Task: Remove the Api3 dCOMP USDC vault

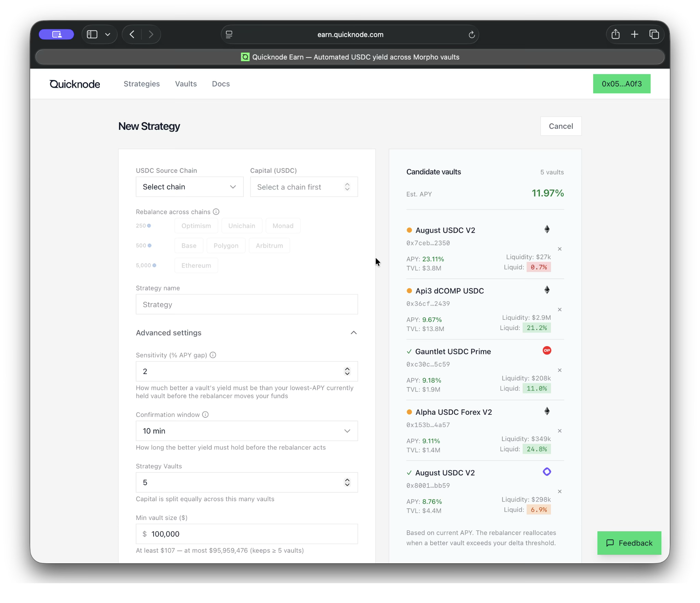Action: coord(560,310)
